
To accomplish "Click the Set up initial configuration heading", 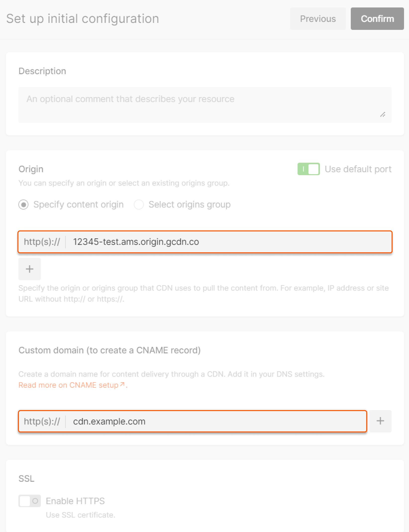I will tap(82, 18).
